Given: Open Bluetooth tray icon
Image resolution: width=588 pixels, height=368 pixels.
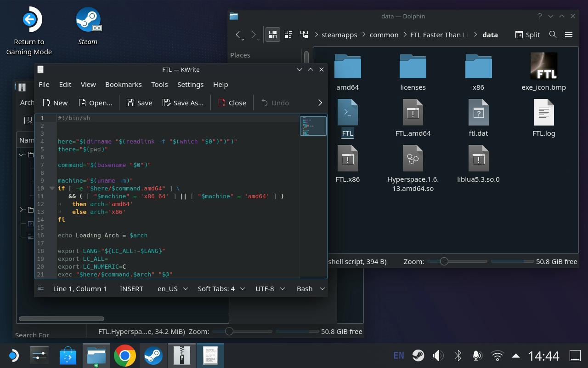Looking at the screenshot, I should coord(458,356).
